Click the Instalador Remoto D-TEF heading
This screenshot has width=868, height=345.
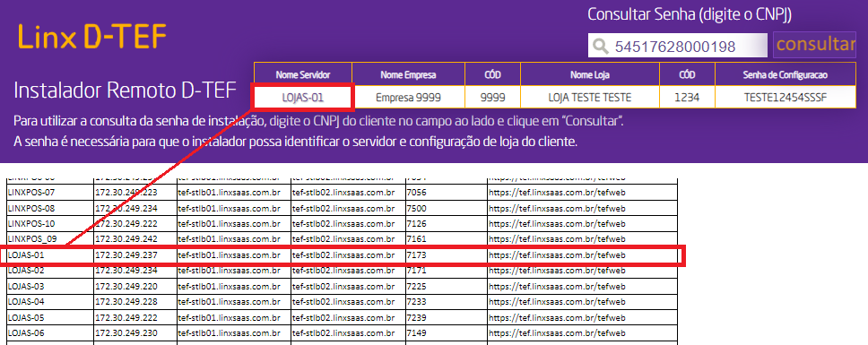click(x=125, y=91)
